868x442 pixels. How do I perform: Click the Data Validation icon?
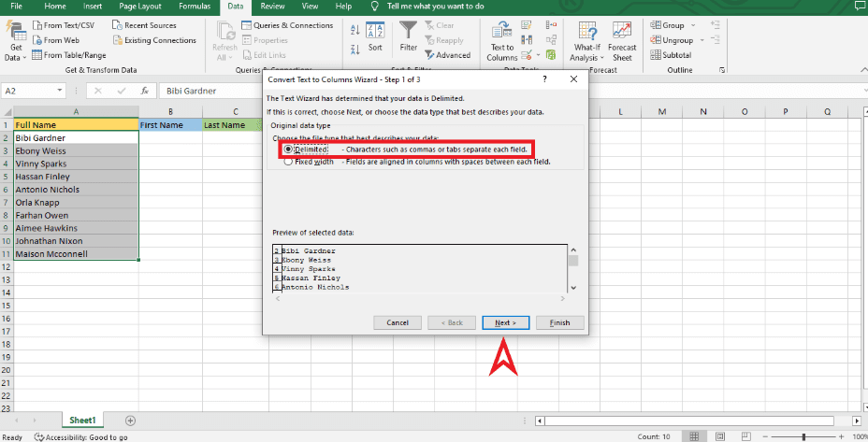coord(527,55)
